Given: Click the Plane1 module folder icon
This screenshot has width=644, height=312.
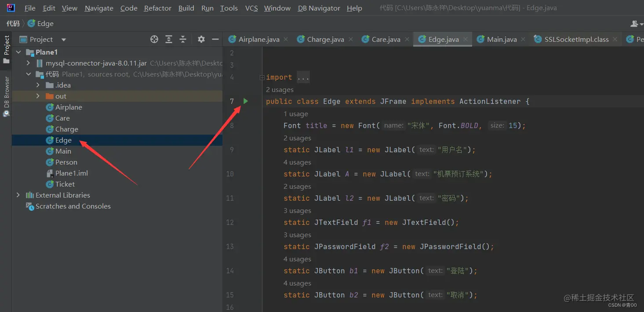Looking at the screenshot, I should tap(30, 52).
